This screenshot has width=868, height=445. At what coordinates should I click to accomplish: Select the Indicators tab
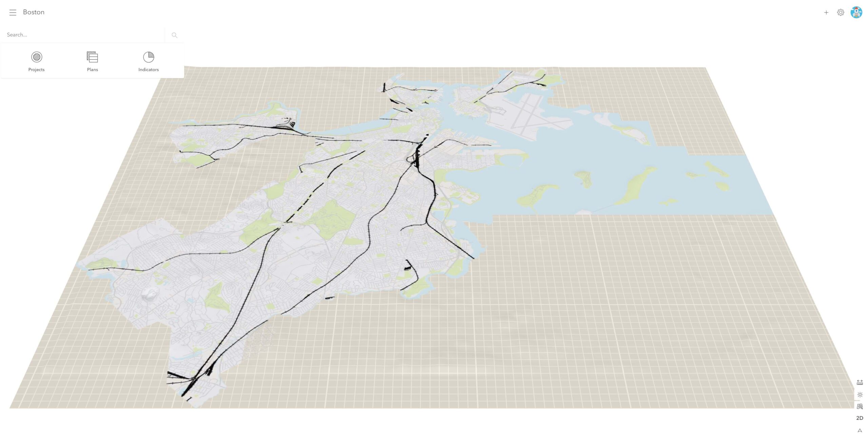[x=148, y=61]
